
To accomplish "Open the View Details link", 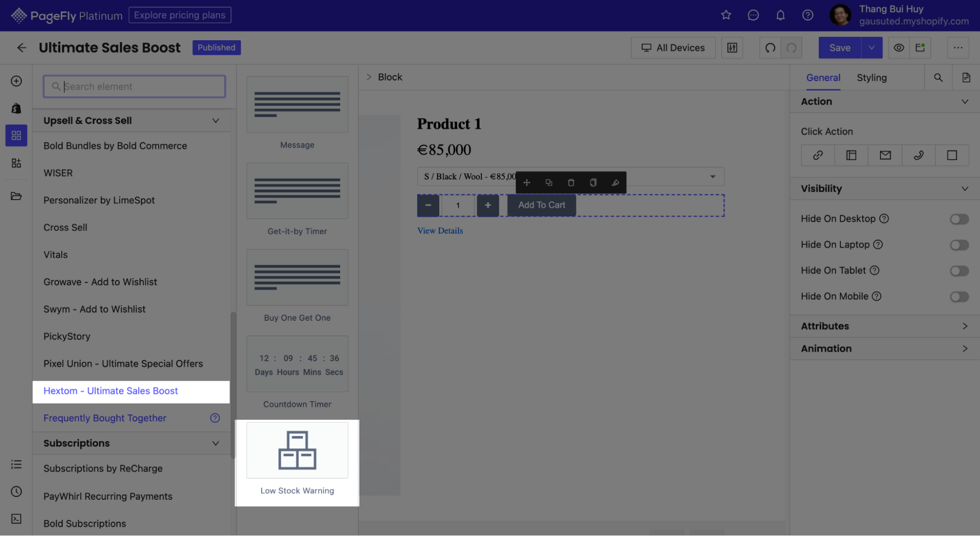I will (x=440, y=231).
